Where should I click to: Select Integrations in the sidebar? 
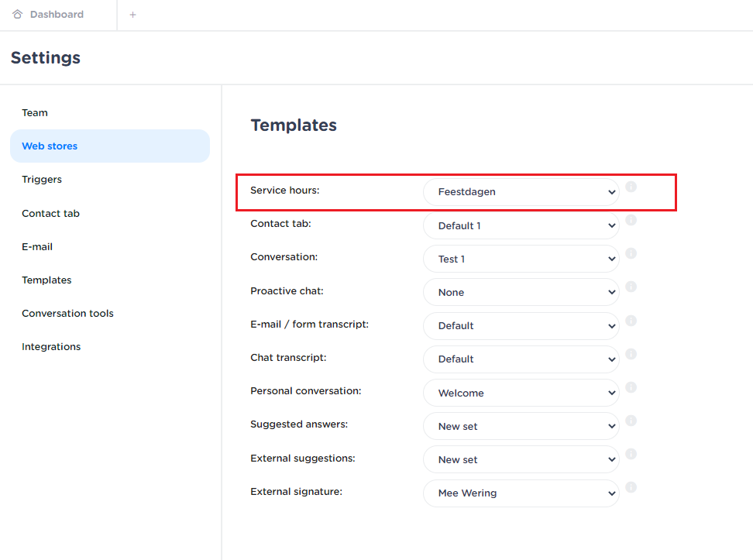point(51,346)
